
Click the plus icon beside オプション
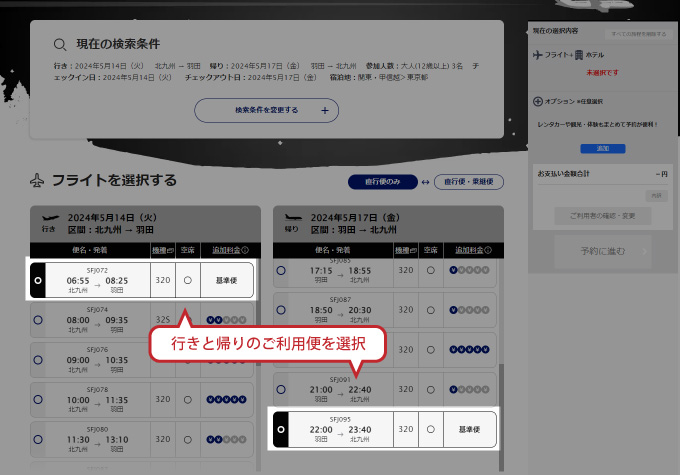tap(538, 101)
